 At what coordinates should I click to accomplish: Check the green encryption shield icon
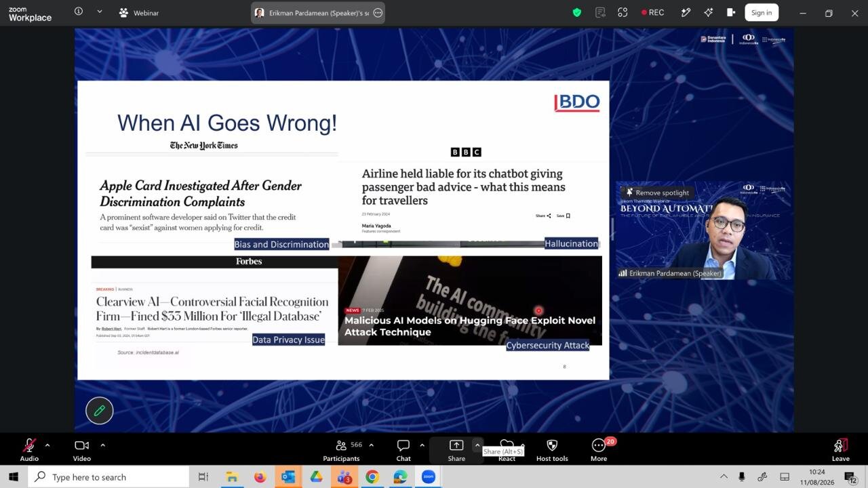coord(577,12)
